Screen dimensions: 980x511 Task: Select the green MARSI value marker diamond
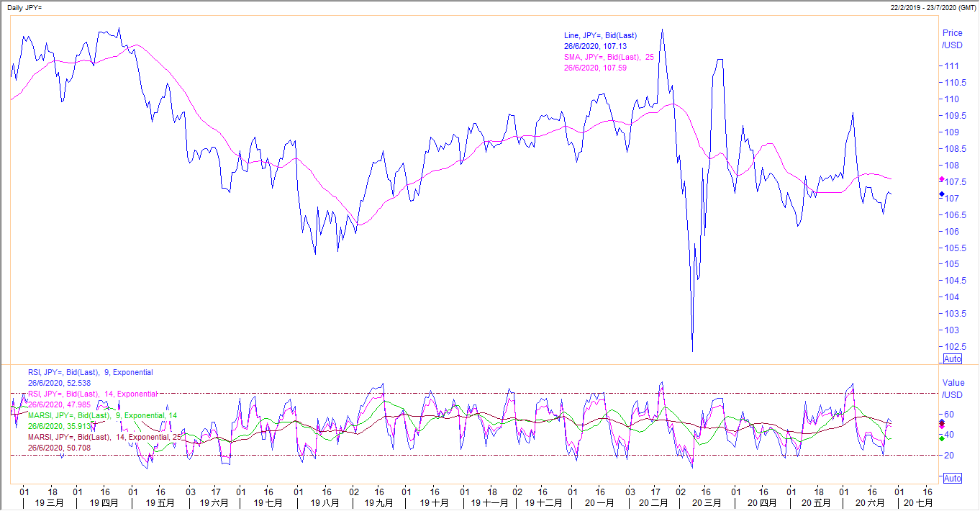tap(941, 438)
